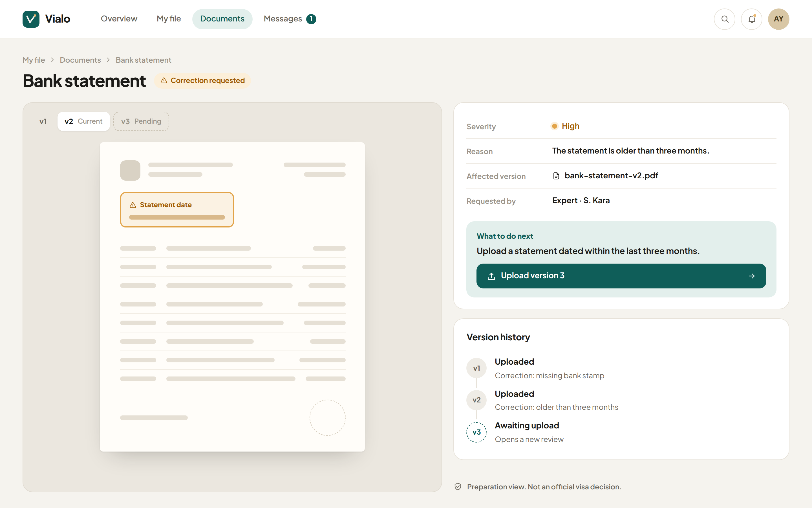Open the AY user avatar
The width and height of the screenshot is (812, 508).
(778, 19)
